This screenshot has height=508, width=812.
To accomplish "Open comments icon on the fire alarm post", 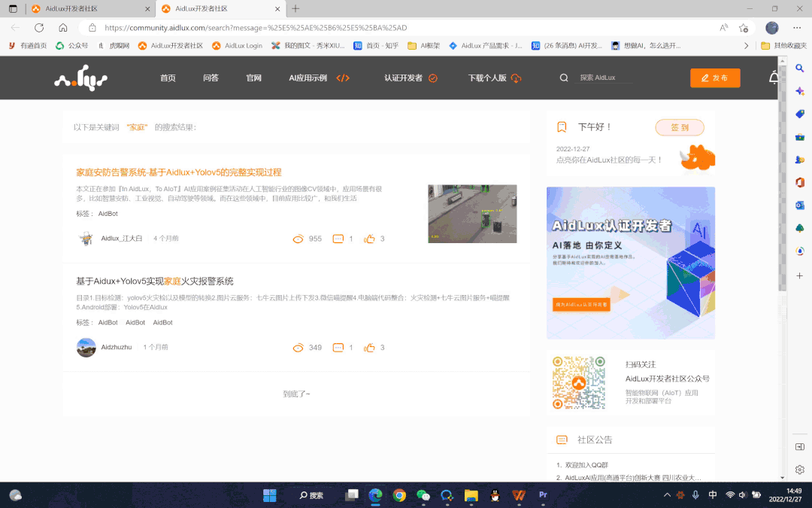I will [x=337, y=348].
